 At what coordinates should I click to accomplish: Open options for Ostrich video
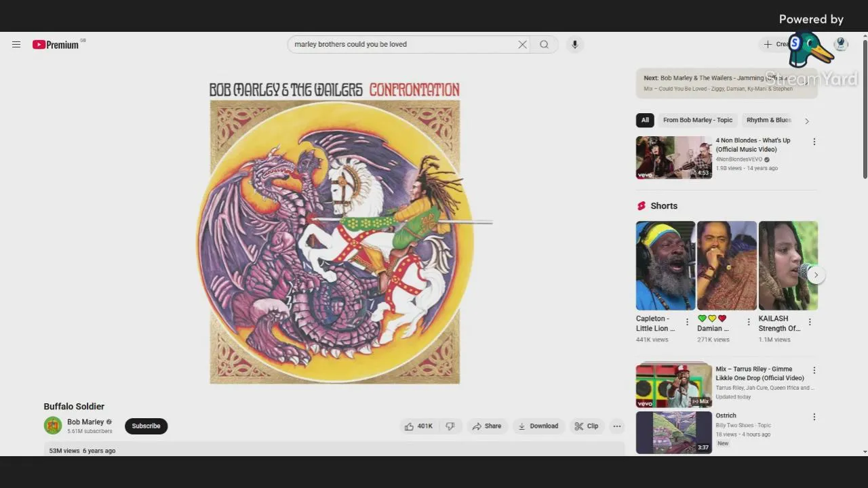[x=814, y=417]
